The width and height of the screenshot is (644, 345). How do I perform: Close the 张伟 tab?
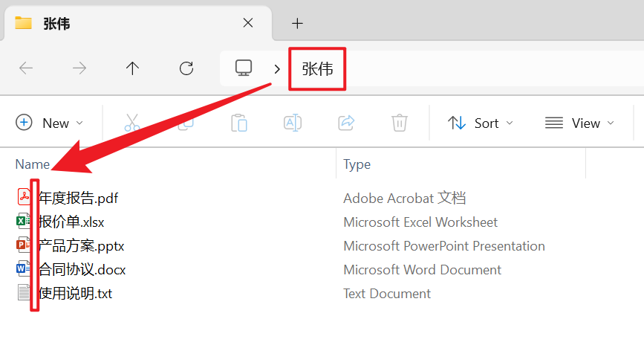[247, 22]
